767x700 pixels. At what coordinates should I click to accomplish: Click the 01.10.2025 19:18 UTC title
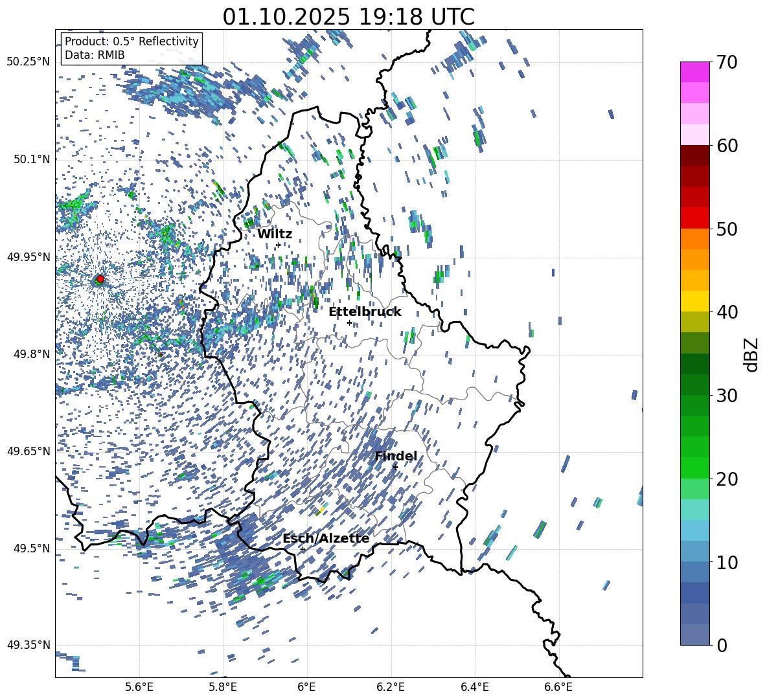(349, 17)
